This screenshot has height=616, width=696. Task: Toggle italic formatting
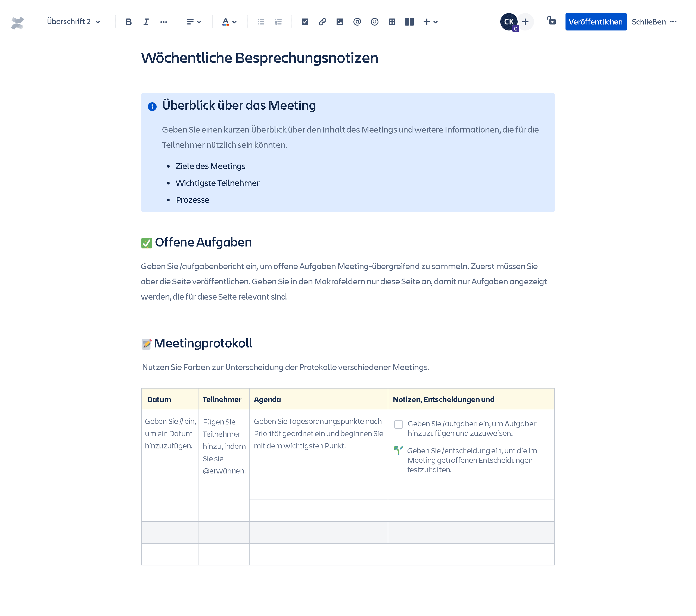coord(146,22)
